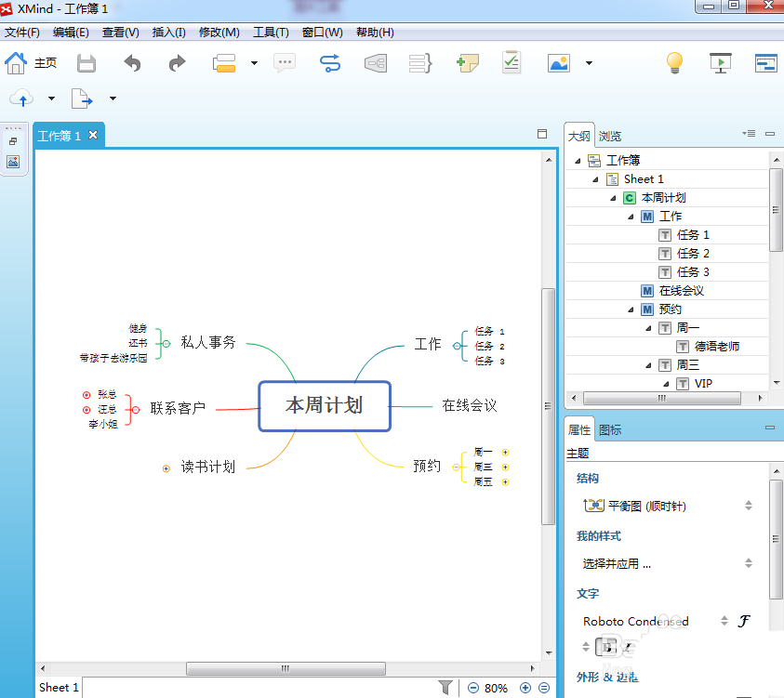Click the canvas horizontal scrollbar thumb

click(286, 668)
